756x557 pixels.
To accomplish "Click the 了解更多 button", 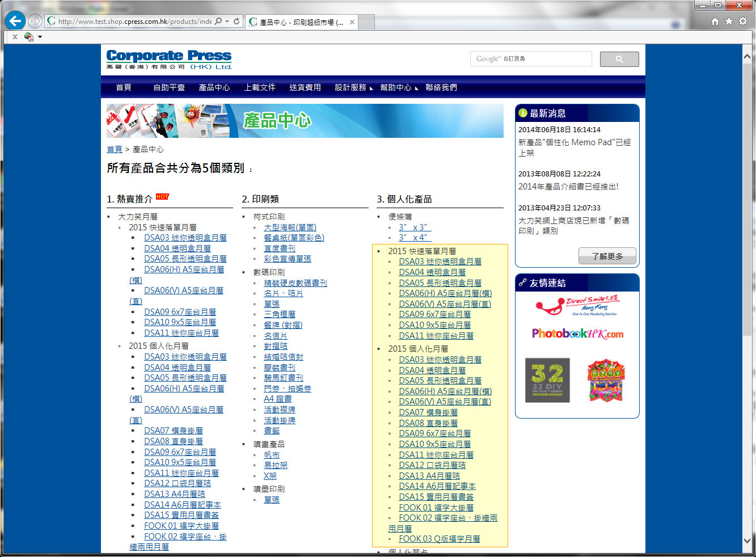I will tap(607, 256).
